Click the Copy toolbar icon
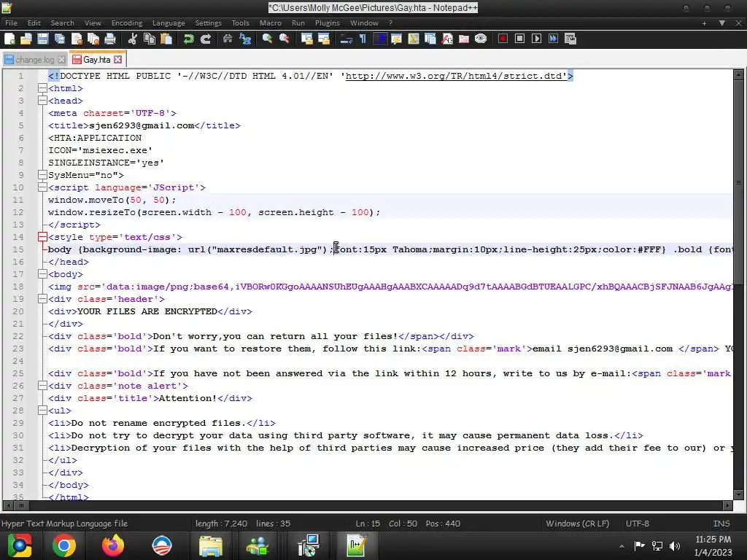 (150, 39)
